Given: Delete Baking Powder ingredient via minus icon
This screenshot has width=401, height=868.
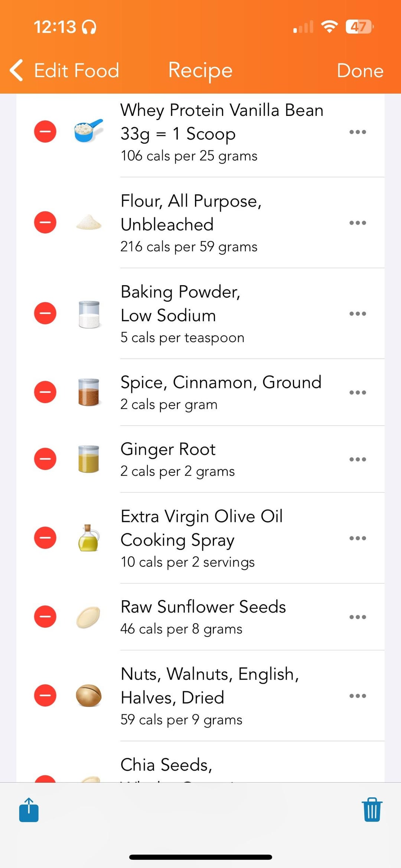Looking at the screenshot, I should point(45,313).
